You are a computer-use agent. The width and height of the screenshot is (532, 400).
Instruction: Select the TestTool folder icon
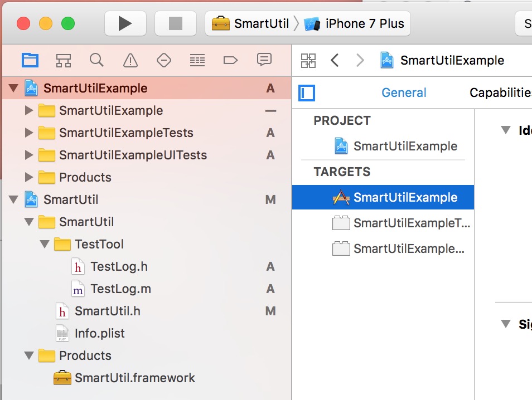(62, 244)
